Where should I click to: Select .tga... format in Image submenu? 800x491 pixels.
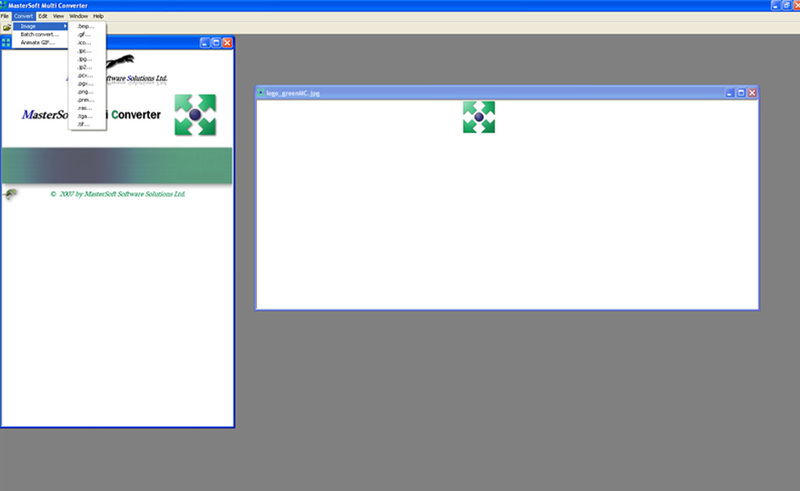pos(87,116)
